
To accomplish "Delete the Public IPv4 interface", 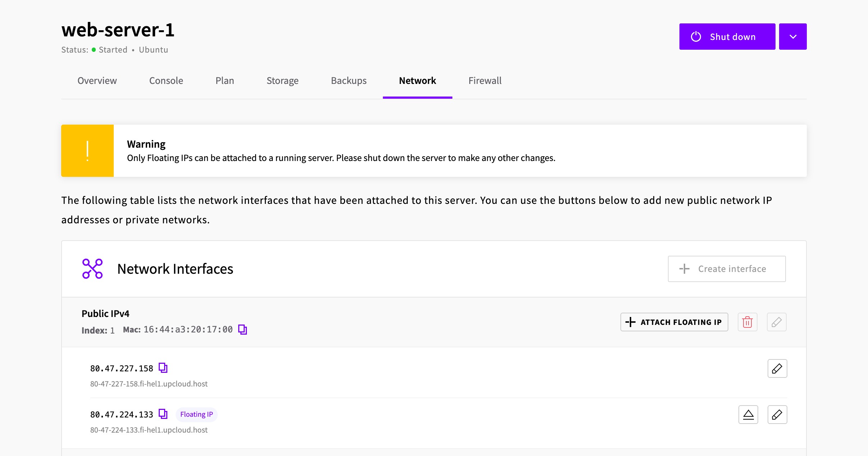I will click(747, 322).
